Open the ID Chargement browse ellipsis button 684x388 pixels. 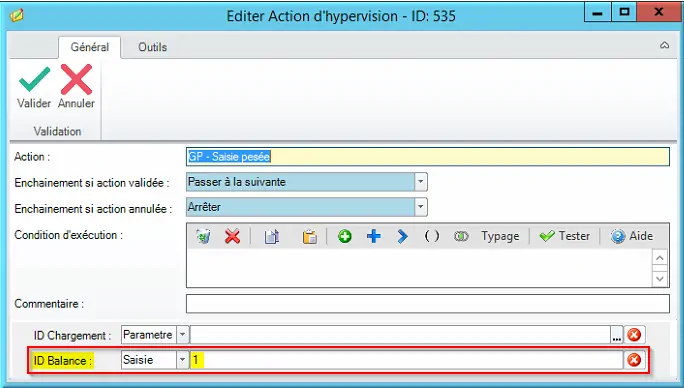pos(616,335)
